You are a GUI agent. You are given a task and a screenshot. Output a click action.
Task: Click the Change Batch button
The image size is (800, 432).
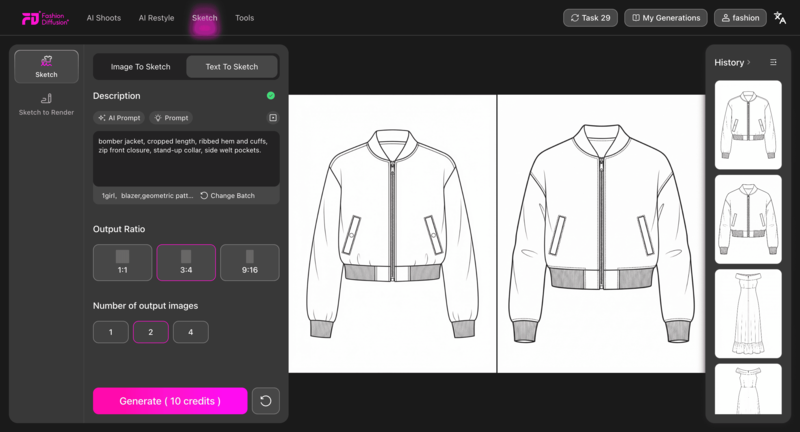(x=227, y=196)
